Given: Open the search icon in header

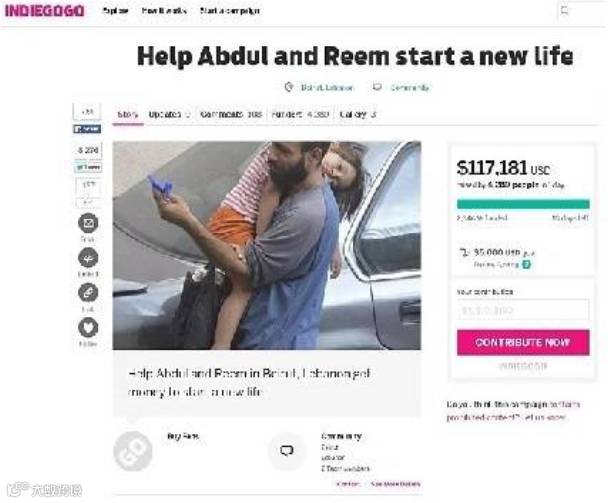Looking at the screenshot, I should pyautogui.click(x=565, y=11).
